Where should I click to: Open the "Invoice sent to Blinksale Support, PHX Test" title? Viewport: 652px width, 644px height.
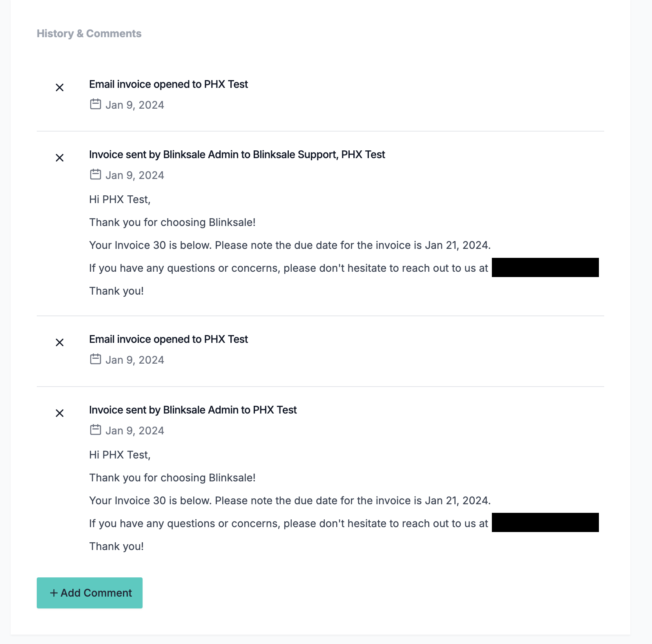point(237,154)
